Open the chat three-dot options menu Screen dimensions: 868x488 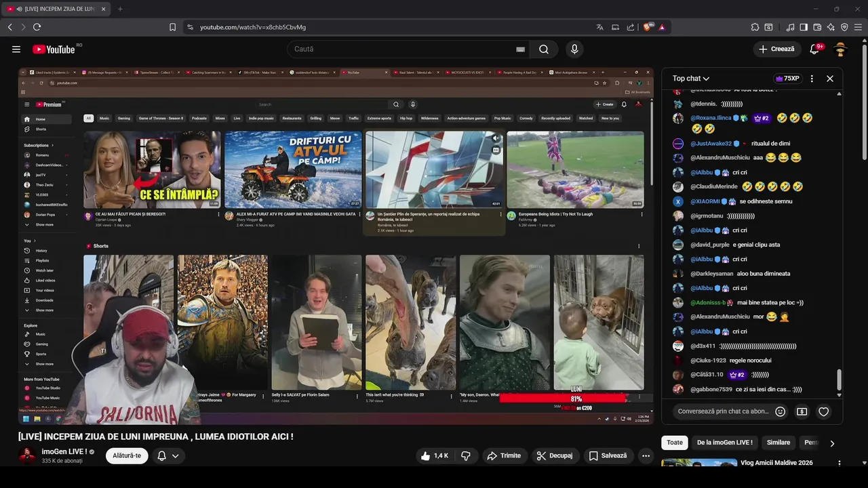coord(812,79)
